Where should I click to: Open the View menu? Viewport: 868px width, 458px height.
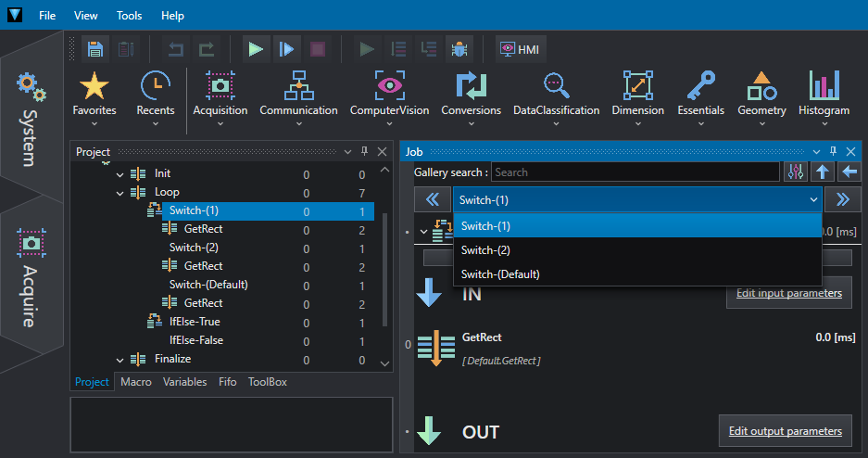86,16
